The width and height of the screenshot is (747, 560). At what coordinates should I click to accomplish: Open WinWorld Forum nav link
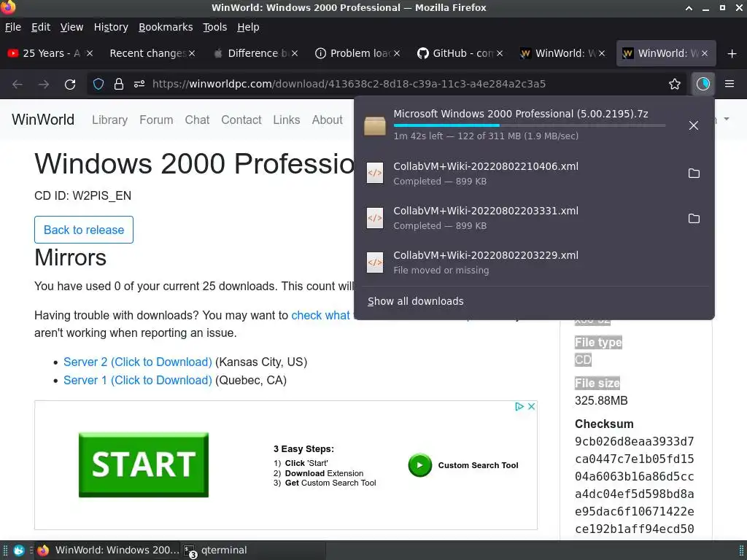tap(156, 120)
